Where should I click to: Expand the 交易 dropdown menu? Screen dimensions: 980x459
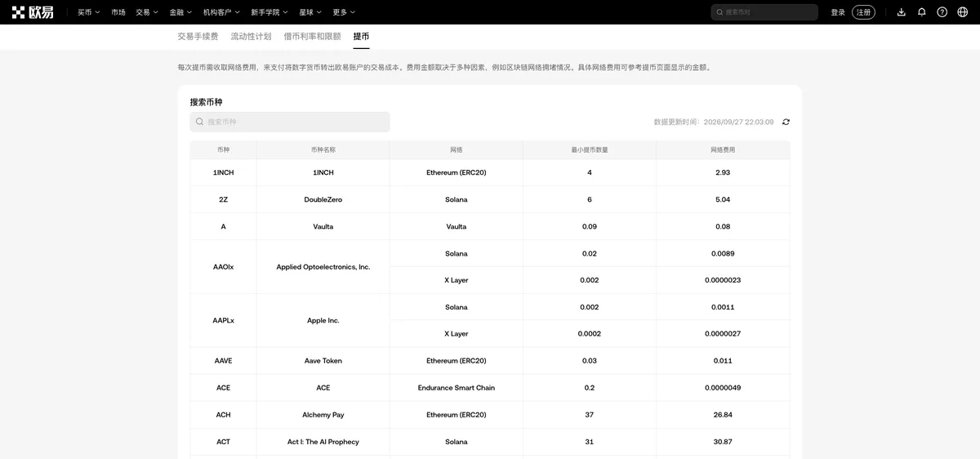[147, 12]
